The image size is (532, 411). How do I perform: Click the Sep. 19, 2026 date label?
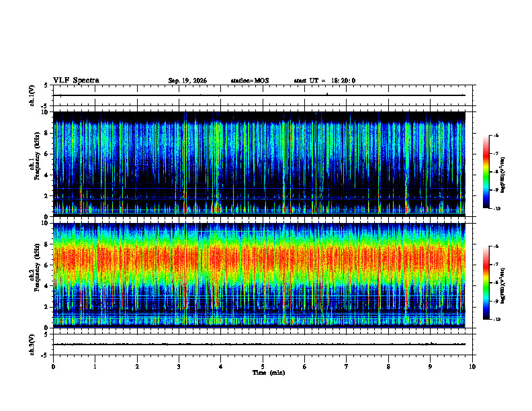click(187, 81)
